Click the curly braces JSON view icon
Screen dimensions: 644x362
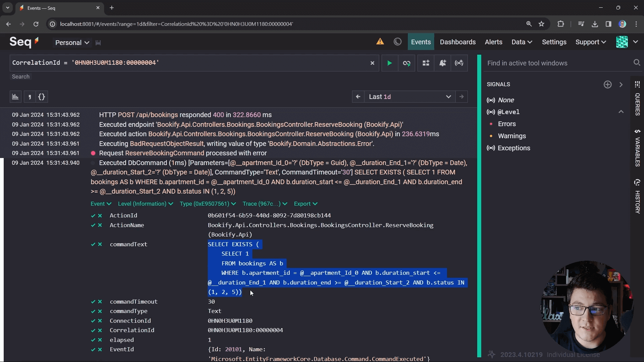[42, 97]
